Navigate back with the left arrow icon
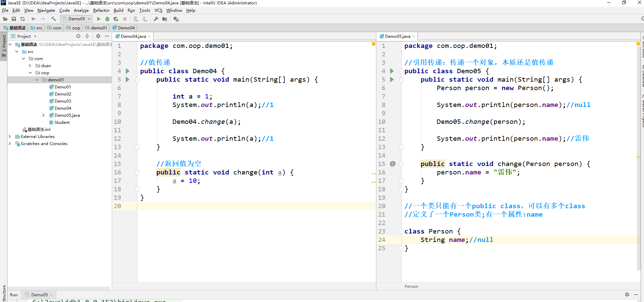Image resolution: width=644 pixels, height=302 pixels. click(x=33, y=19)
